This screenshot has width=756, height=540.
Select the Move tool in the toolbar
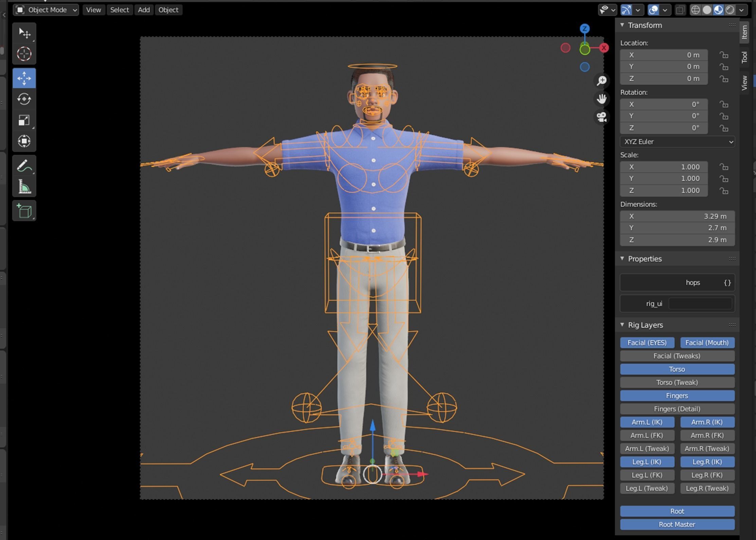coord(24,78)
